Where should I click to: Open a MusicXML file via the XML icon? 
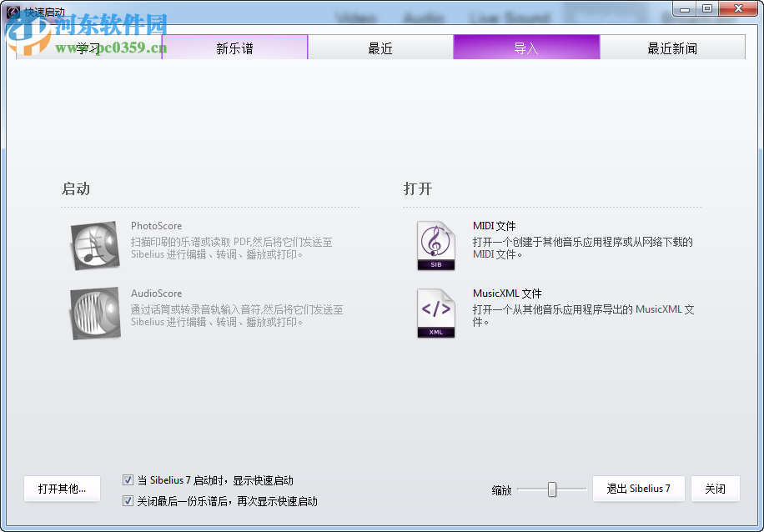point(435,313)
